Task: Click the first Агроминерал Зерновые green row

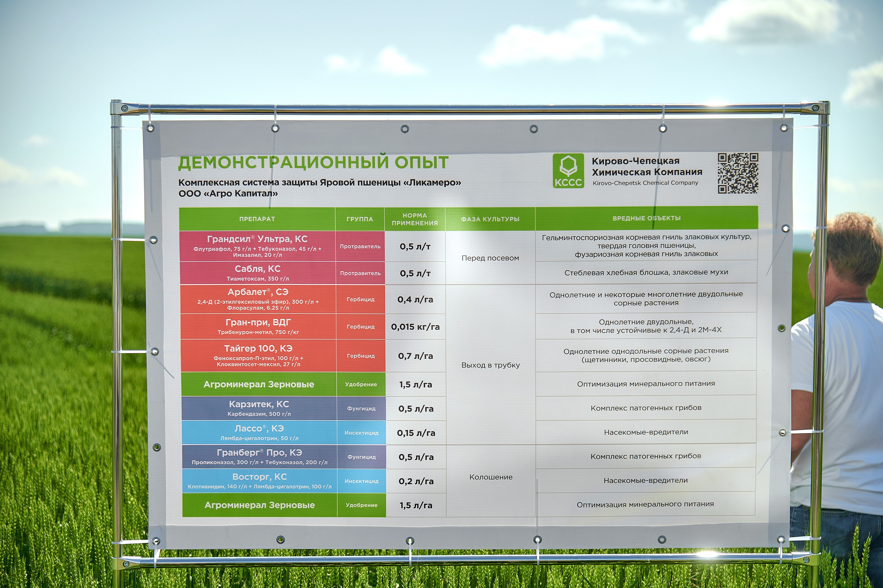Action: tap(259, 384)
